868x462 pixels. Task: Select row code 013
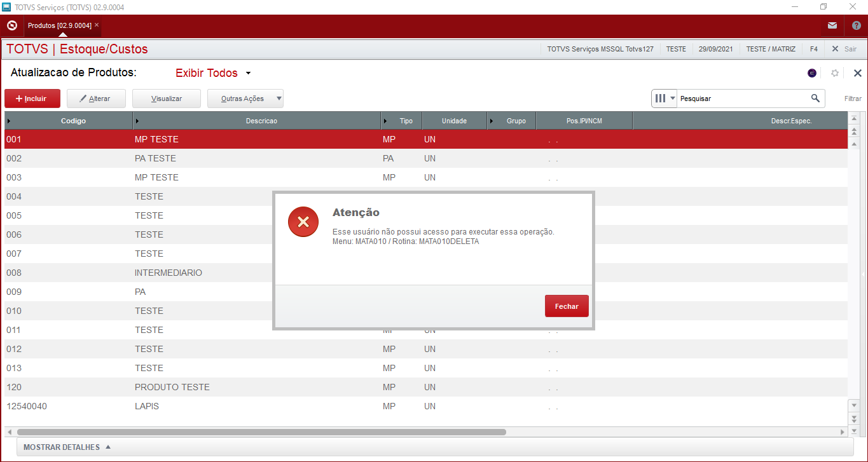click(14, 368)
